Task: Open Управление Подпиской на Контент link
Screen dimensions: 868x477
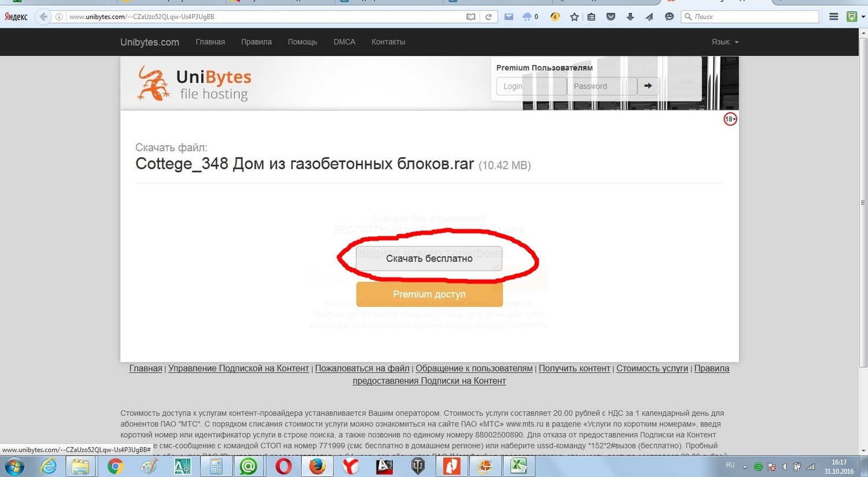Action: click(x=238, y=368)
